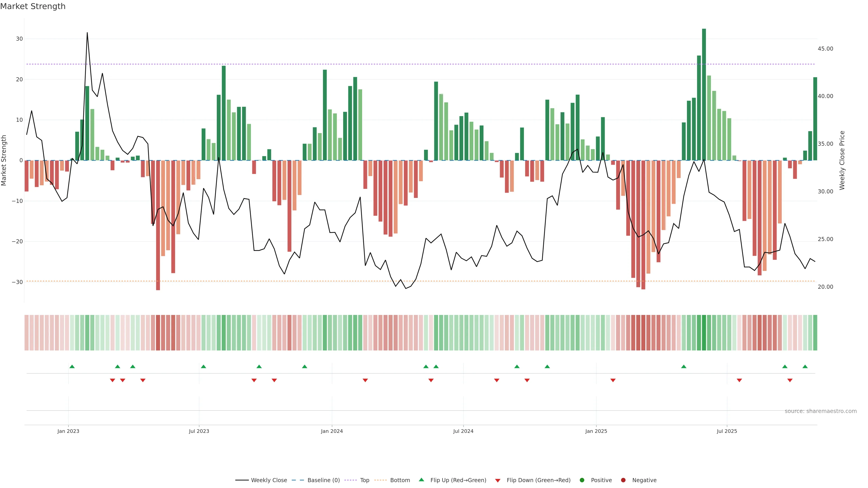Click the Jul 2025 x-axis label

click(x=727, y=431)
